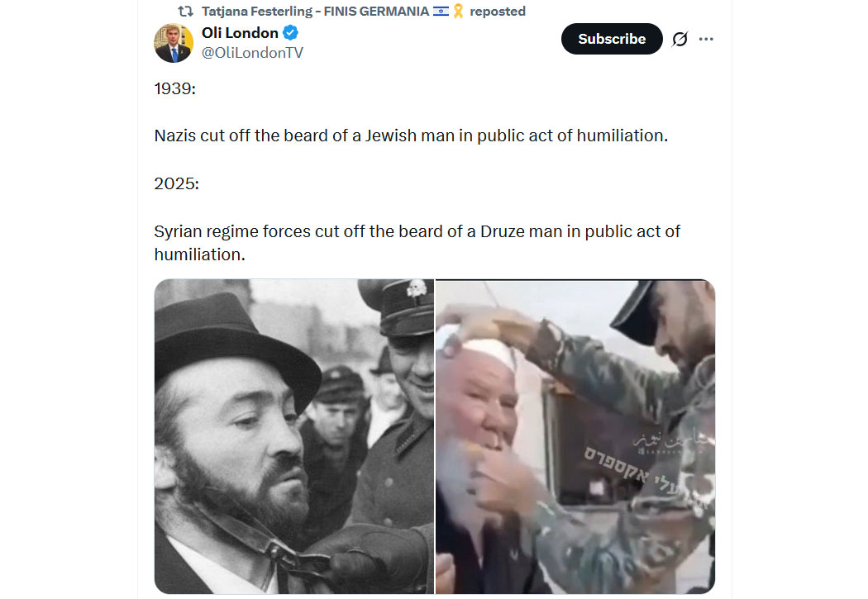Open the @OliLondonTV handle link
This screenshot has width=868, height=599.
click(252, 53)
